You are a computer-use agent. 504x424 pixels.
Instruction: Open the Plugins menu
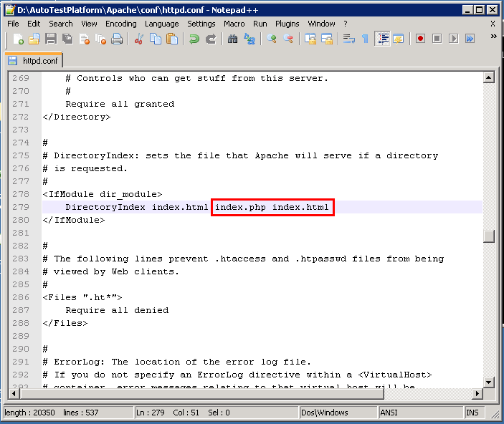287,24
